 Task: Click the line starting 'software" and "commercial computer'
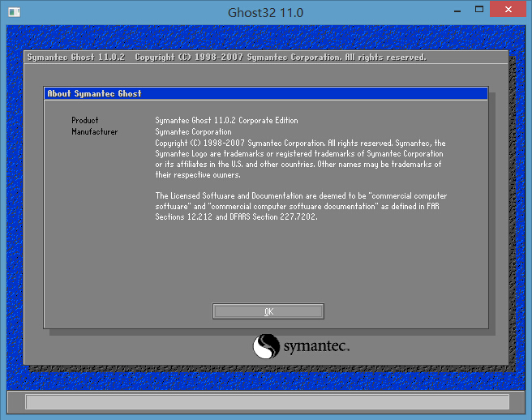(297, 206)
